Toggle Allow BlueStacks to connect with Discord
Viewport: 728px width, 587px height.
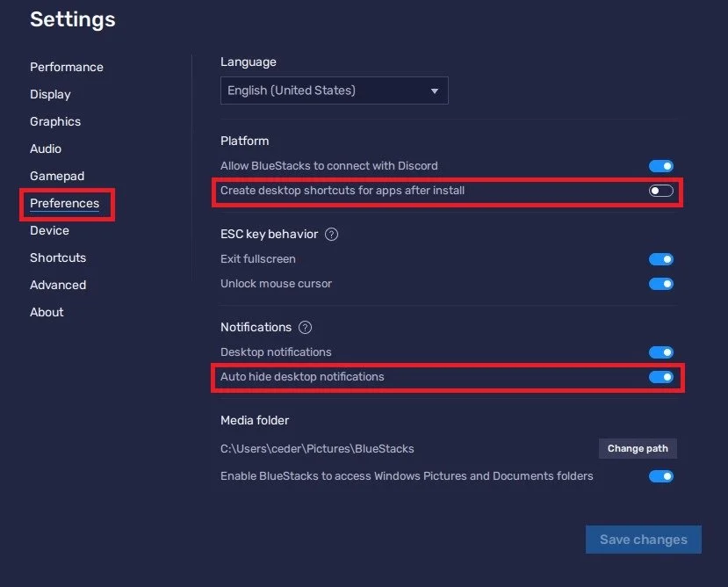[x=661, y=166]
